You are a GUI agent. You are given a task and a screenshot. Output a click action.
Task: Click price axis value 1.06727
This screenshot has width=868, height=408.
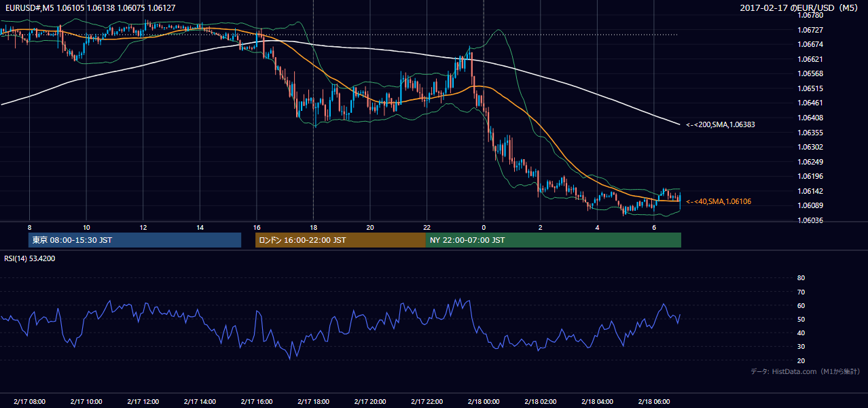point(810,30)
